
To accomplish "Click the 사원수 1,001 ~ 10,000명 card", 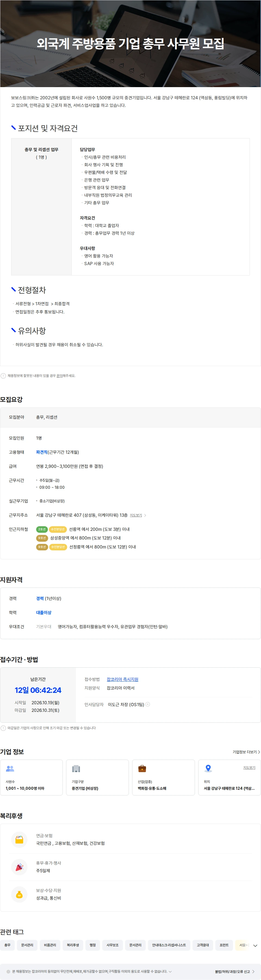I will coord(32,777).
